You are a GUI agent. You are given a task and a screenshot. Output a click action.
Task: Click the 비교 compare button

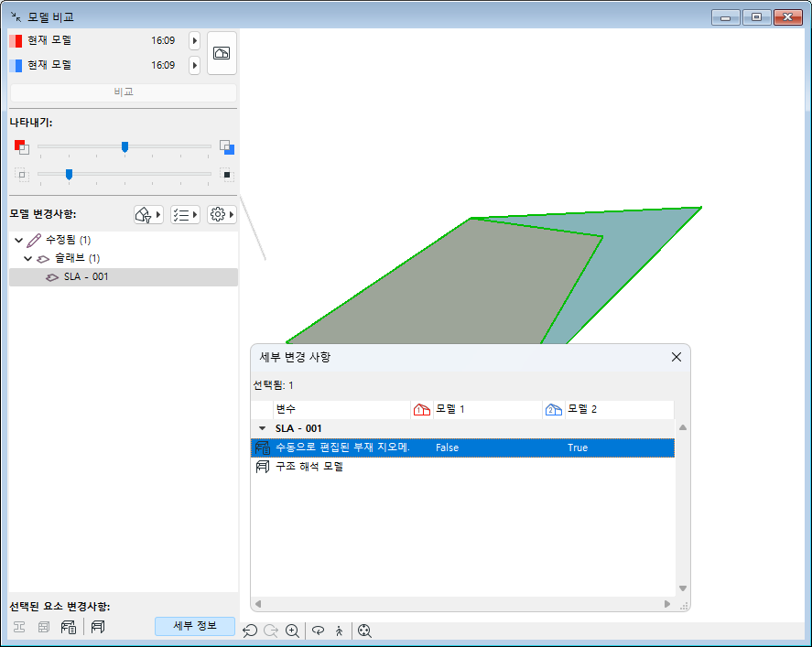(124, 92)
